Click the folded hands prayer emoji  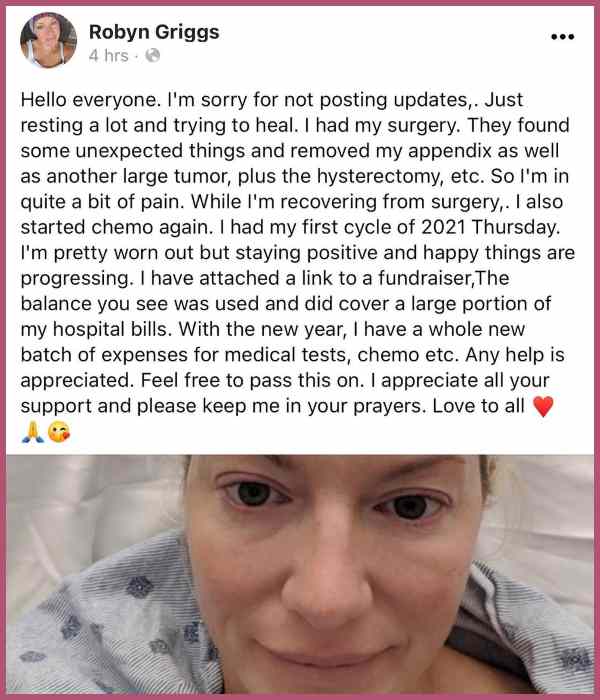(33, 432)
